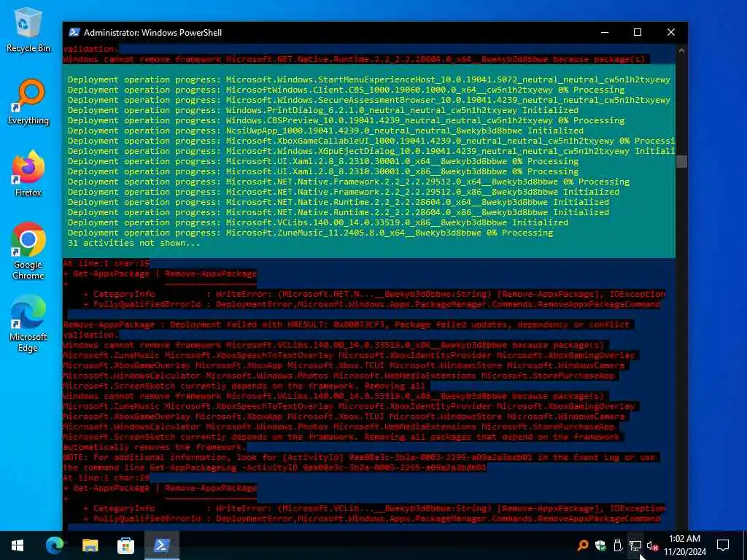The height and width of the screenshot is (560, 747).
Task: Click the PowerShell title bar icon
Action: (74, 32)
